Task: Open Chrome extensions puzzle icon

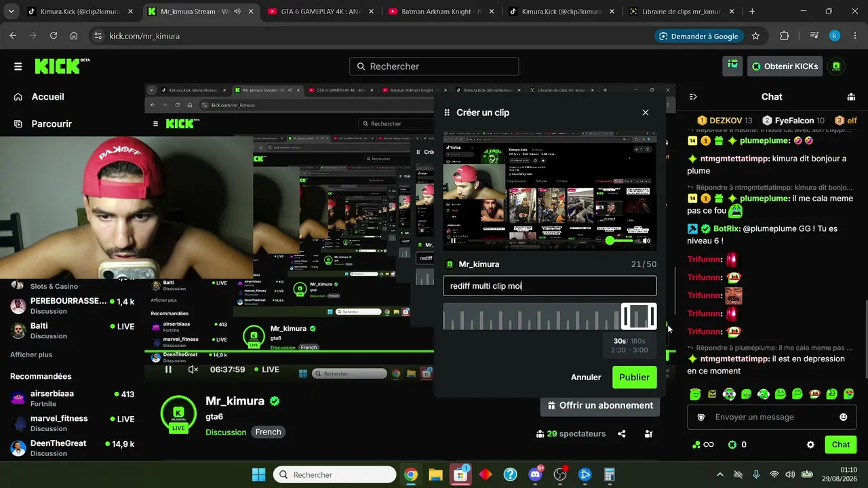Action: (785, 36)
